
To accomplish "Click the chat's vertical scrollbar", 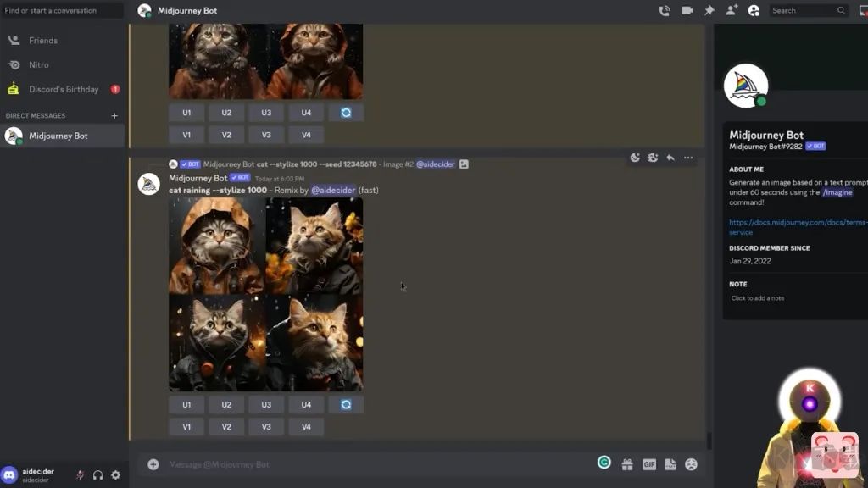I will (709, 441).
